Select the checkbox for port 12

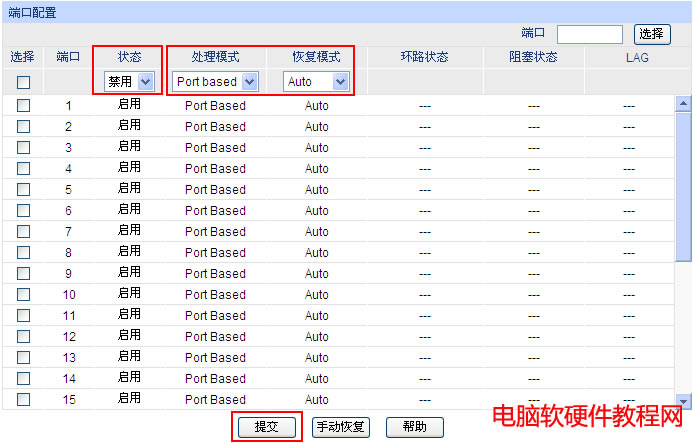click(23, 336)
